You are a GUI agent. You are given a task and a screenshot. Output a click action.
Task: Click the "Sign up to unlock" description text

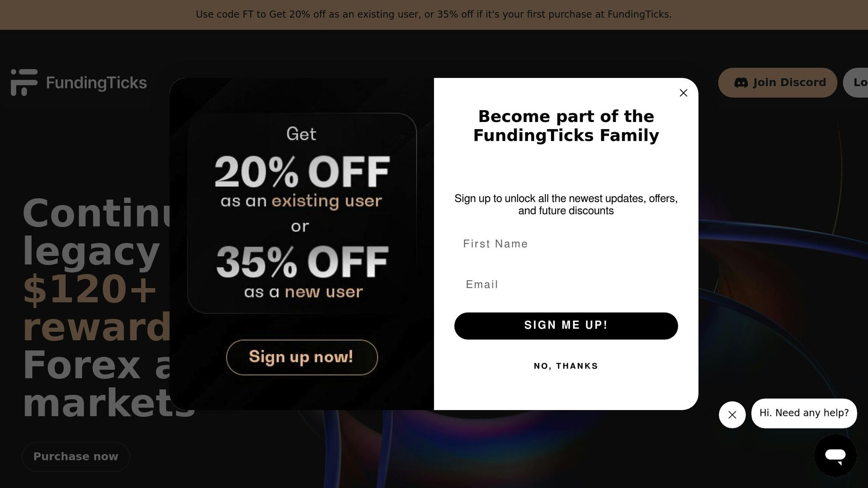tap(566, 205)
